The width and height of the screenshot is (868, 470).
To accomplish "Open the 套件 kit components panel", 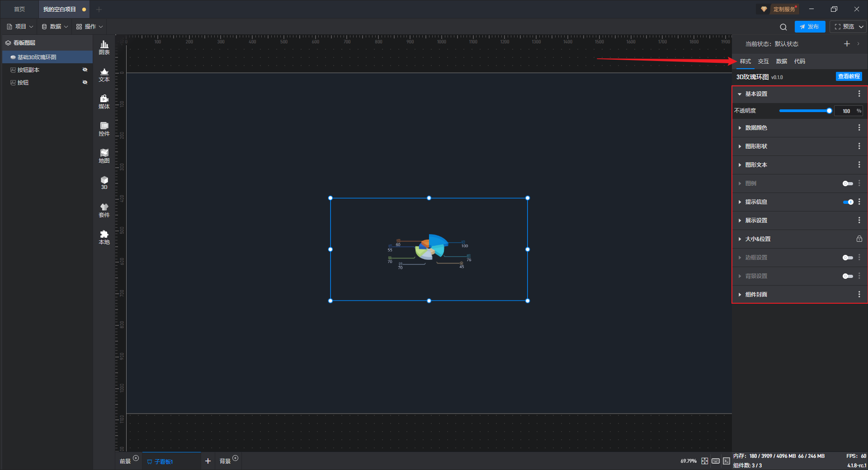I will (x=104, y=210).
